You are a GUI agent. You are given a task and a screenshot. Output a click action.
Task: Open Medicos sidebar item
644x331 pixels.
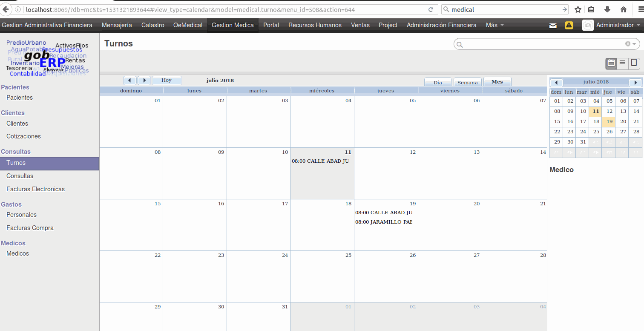pos(17,253)
